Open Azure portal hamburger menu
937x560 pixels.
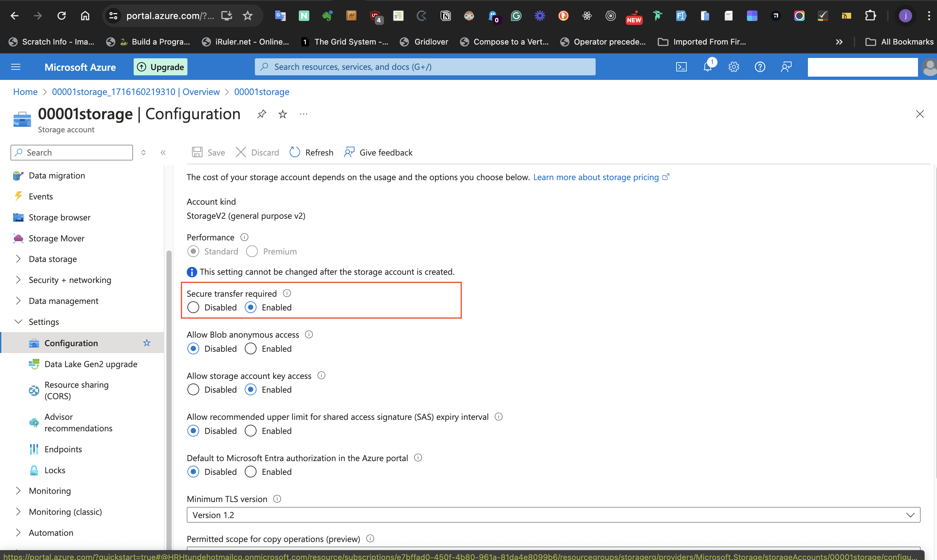pyautogui.click(x=16, y=67)
